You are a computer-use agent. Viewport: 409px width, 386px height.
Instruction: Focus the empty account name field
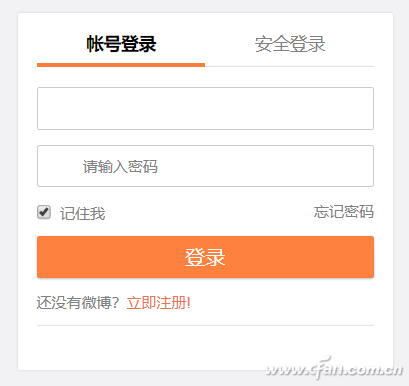pyautogui.click(x=205, y=108)
